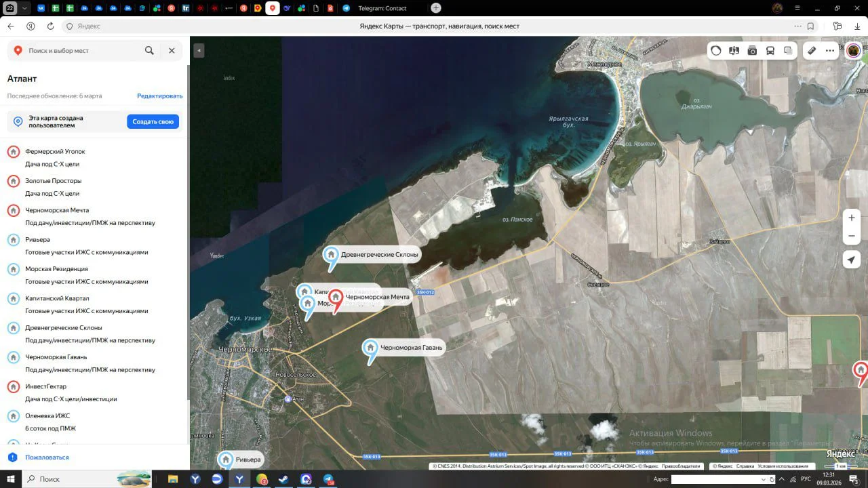Click the Windows taskbar Поиск search box

88,479
